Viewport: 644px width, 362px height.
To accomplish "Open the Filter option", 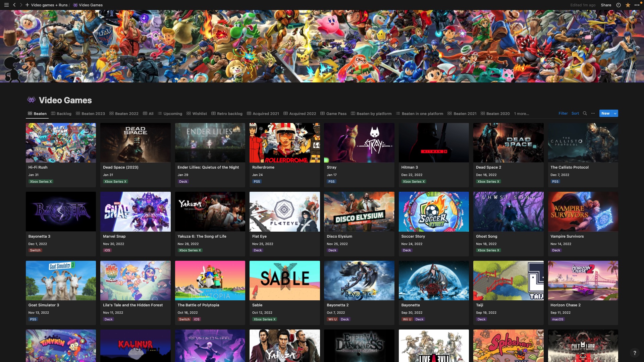I will pyautogui.click(x=563, y=113).
